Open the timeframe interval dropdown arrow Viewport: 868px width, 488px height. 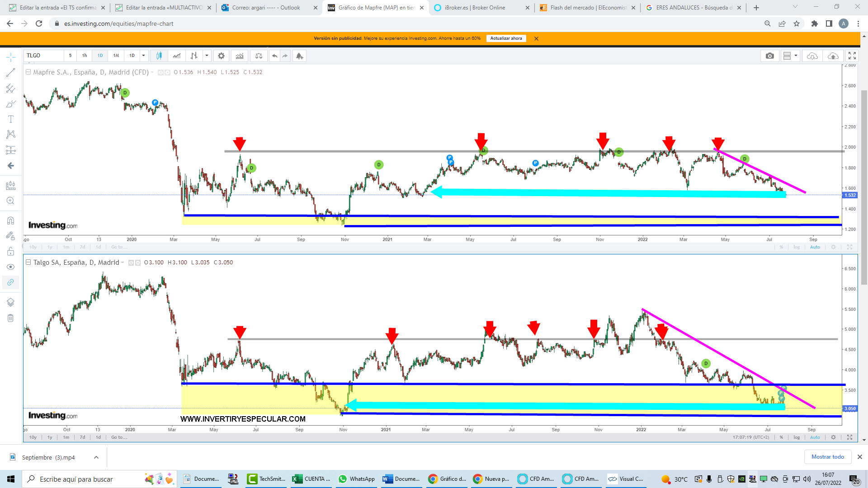point(143,56)
